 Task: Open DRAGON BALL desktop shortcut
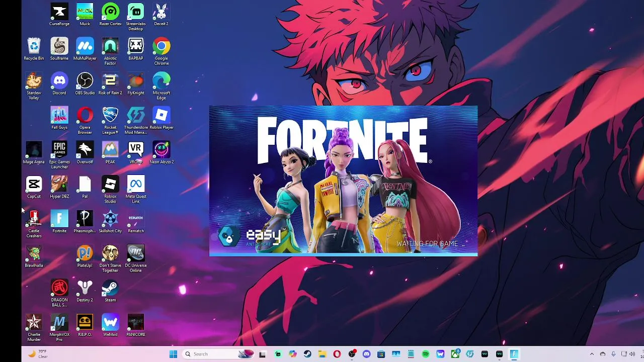pos(59,293)
